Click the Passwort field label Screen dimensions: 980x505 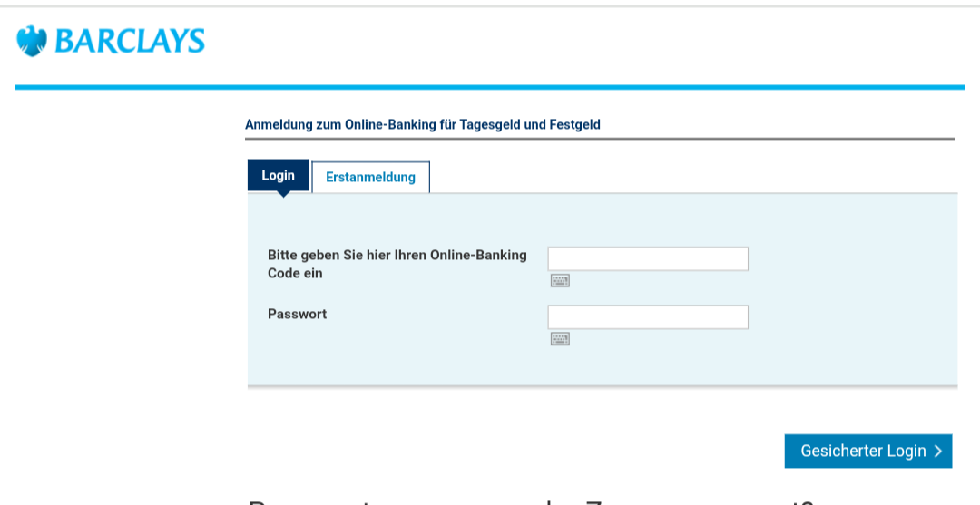pyautogui.click(x=297, y=315)
